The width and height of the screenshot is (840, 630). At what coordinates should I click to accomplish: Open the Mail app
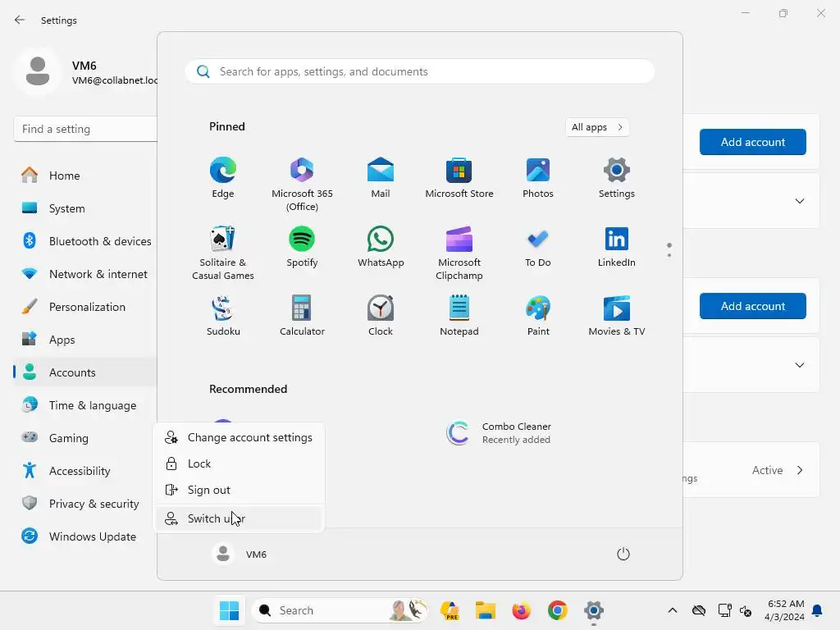click(381, 178)
